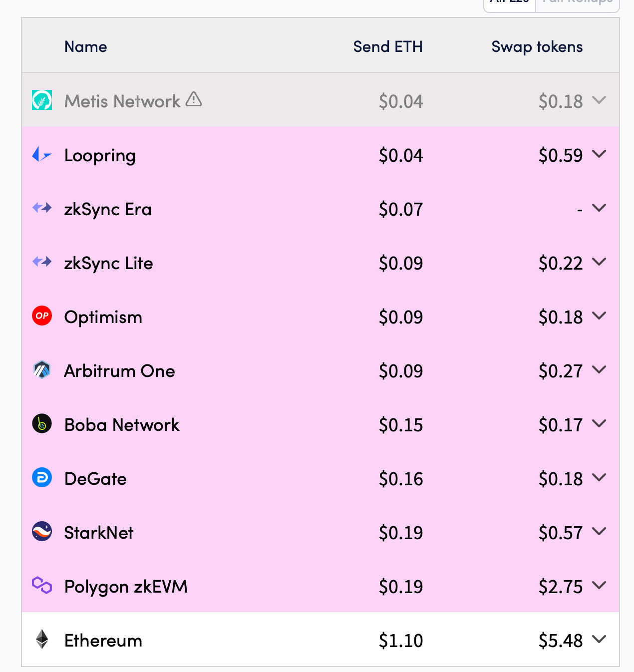Click the Arbitrum One logo icon
634x672 pixels.
pyautogui.click(x=42, y=369)
